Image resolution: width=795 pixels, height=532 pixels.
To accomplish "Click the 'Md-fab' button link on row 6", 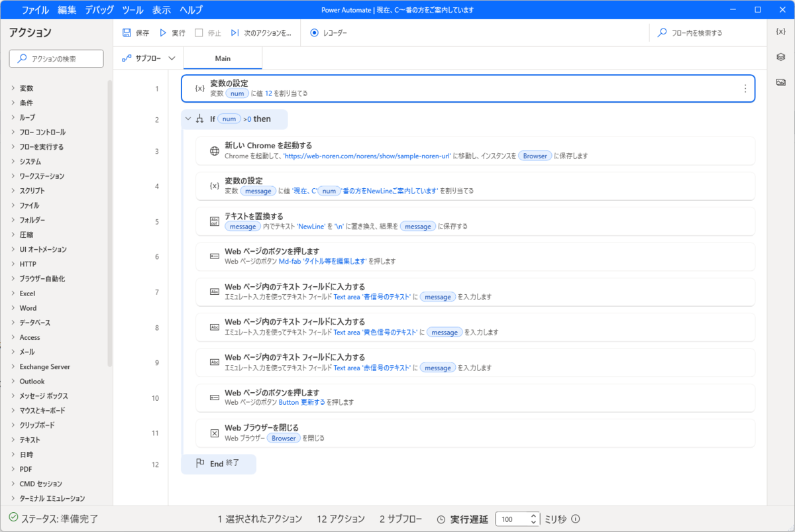I will (323, 261).
